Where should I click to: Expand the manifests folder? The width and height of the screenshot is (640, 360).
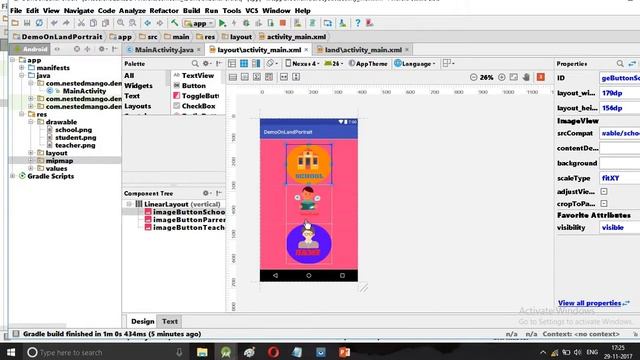pyautogui.click(x=22, y=68)
